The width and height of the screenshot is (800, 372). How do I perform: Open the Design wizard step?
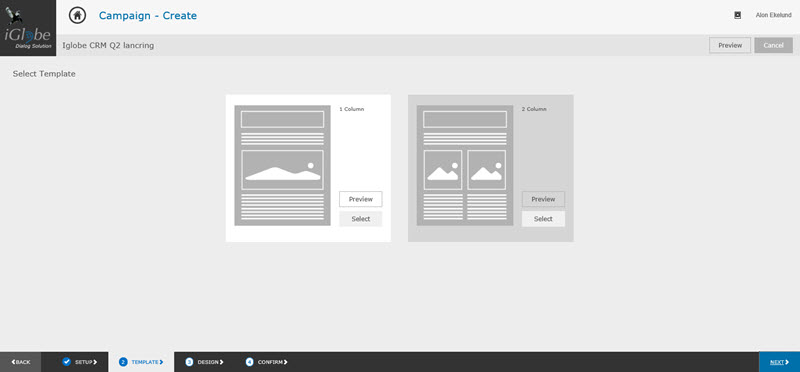[205, 362]
